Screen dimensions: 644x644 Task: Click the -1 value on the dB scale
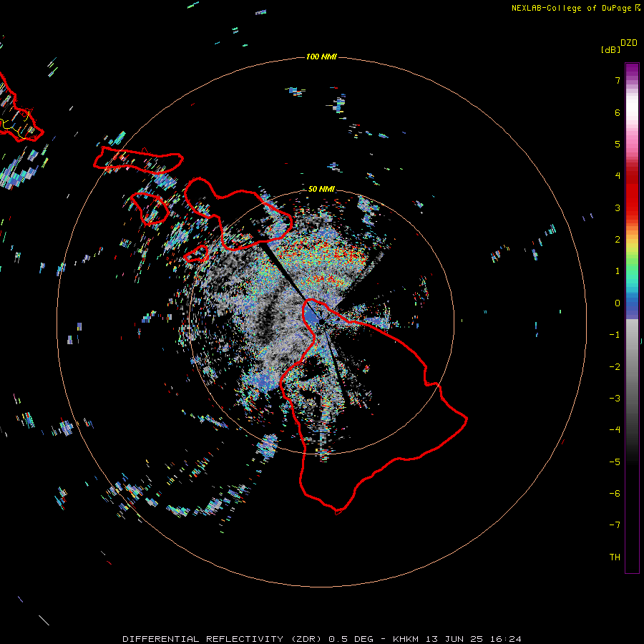[615, 335]
